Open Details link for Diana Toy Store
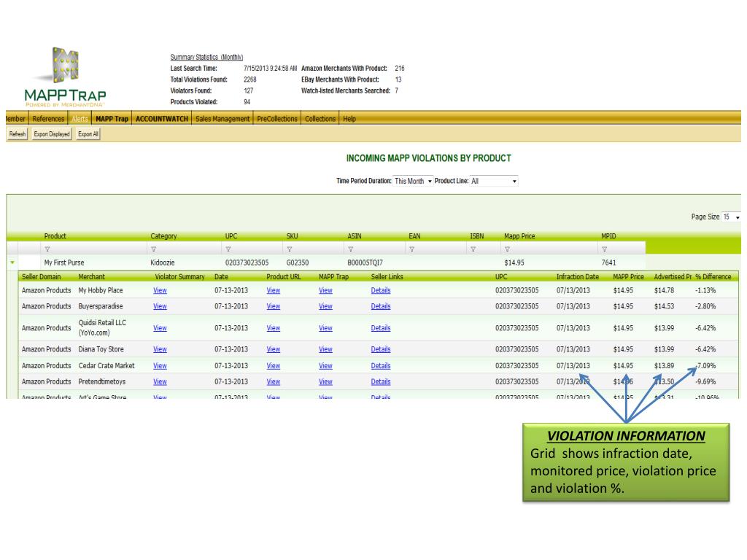 [x=381, y=349]
